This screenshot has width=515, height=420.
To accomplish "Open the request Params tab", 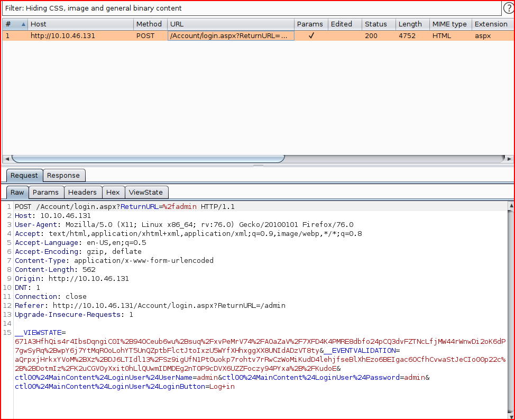I will coord(45,193).
